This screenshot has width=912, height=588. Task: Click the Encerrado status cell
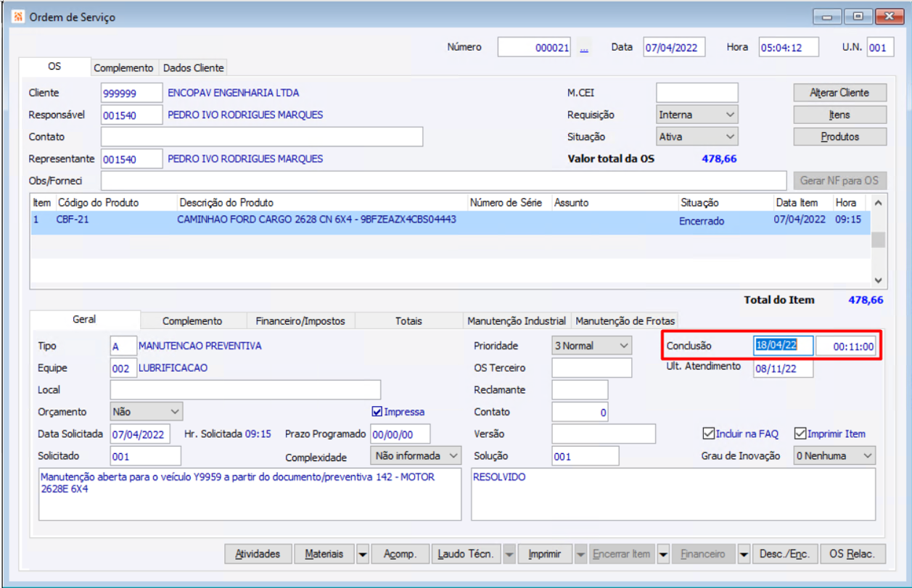pos(702,221)
